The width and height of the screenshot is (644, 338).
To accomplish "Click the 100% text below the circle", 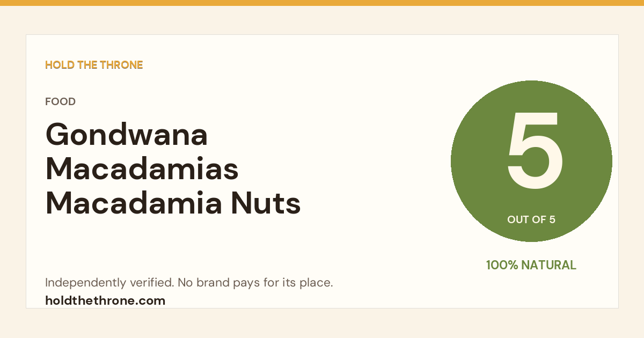I will (502, 265).
